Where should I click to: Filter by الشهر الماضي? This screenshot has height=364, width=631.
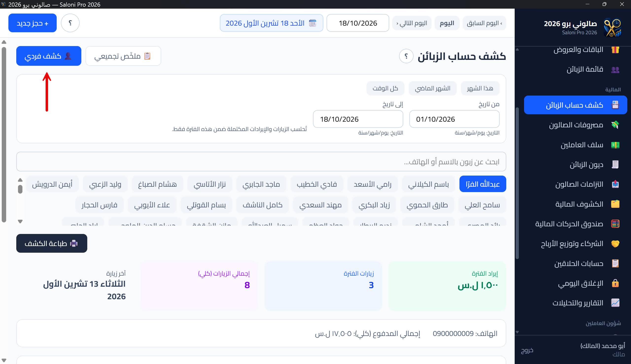click(x=432, y=88)
